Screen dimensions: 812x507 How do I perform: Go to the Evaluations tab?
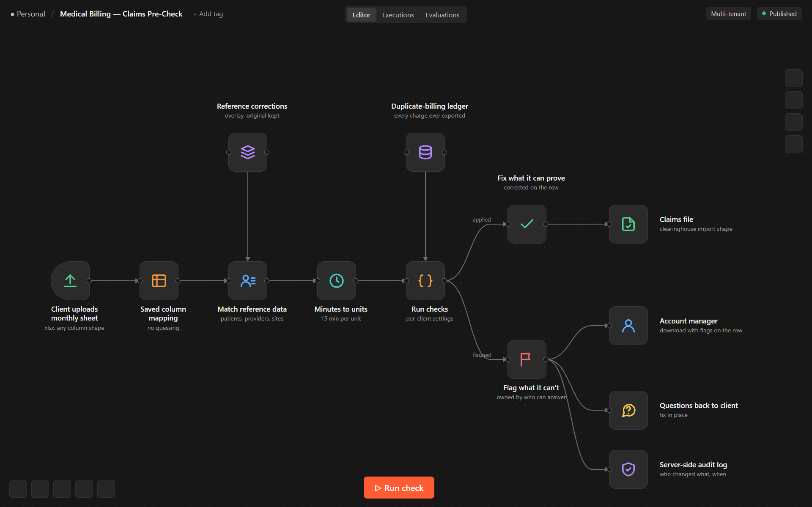(442, 15)
